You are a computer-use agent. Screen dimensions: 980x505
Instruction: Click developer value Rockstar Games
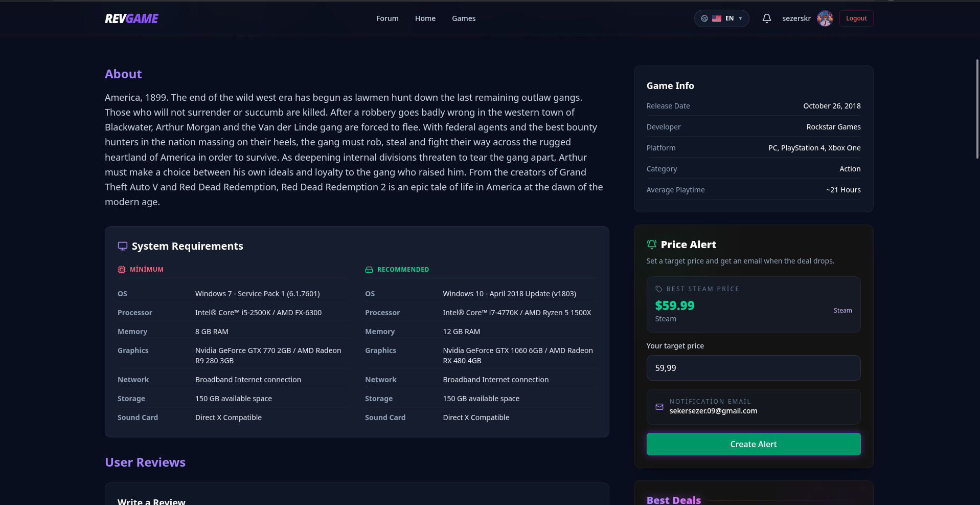[833, 127]
